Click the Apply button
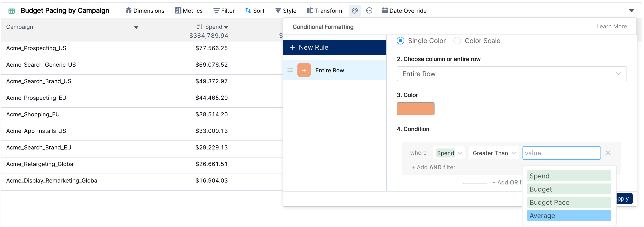 (x=624, y=199)
